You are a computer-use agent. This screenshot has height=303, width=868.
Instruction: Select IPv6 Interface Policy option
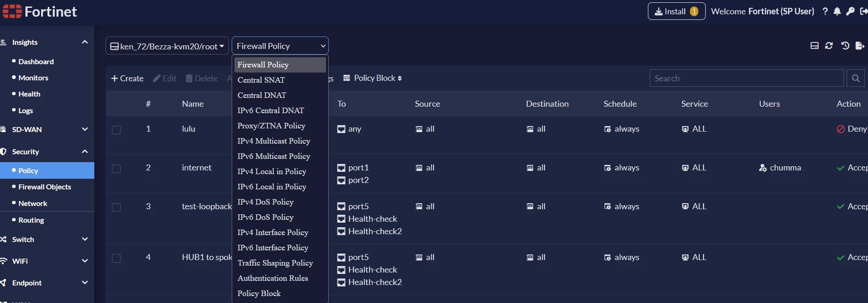pos(280,248)
